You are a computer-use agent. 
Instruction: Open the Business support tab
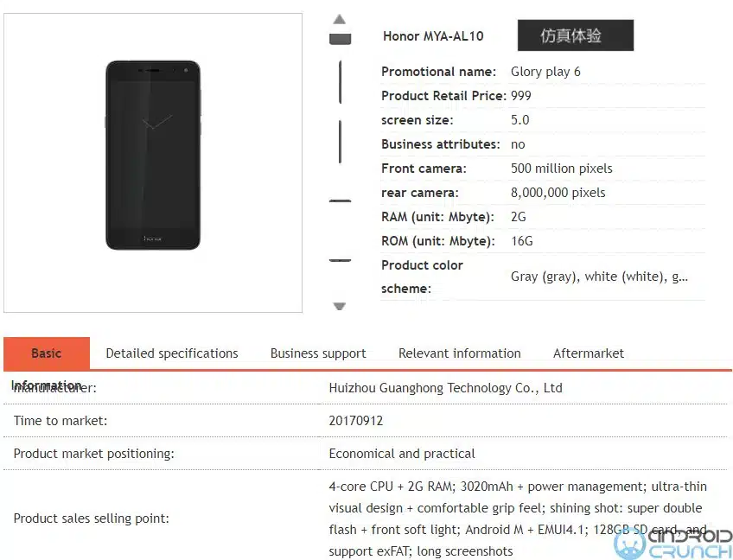tap(318, 353)
